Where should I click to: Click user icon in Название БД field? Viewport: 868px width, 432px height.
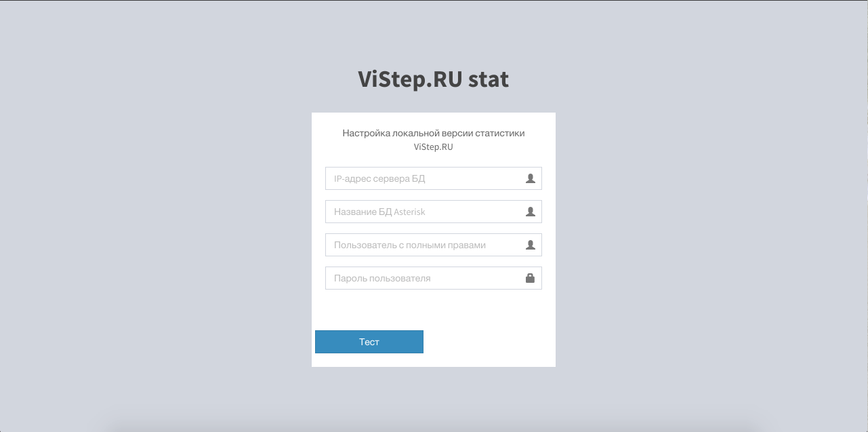tap(531, 212)
